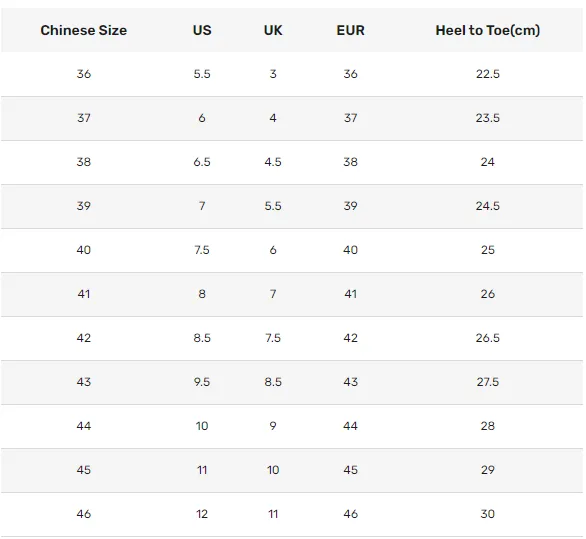
Task: Select Chinese size 40 cell
Action: click(x=84, y=250)
